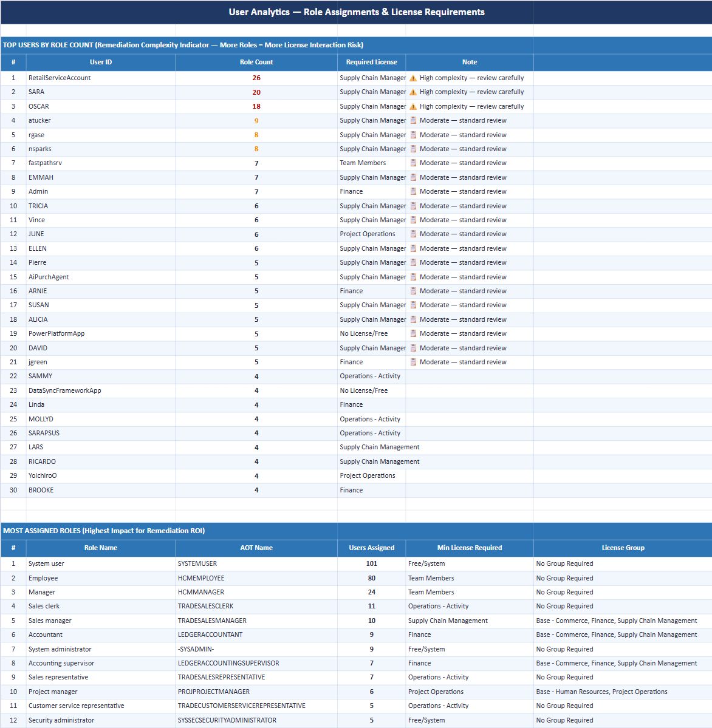
Task: Click the Required License header cell
Action: coord(371,62)
